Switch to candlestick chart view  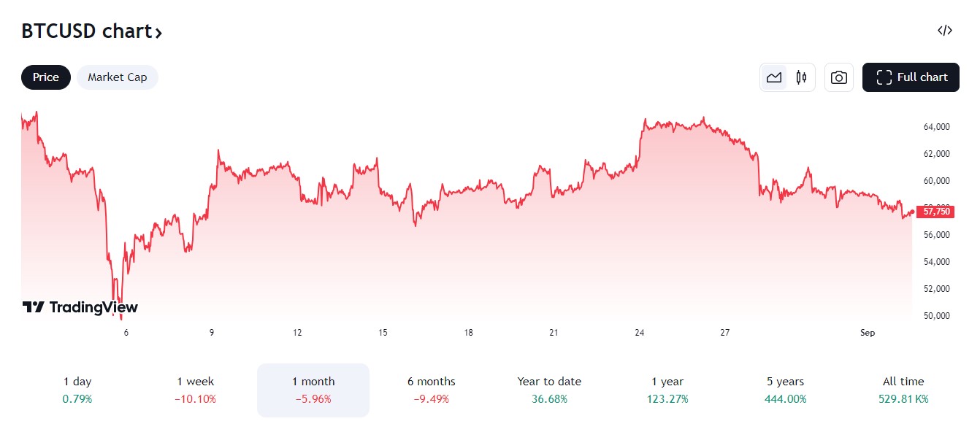pyautogui.click(x=801, y=77)
